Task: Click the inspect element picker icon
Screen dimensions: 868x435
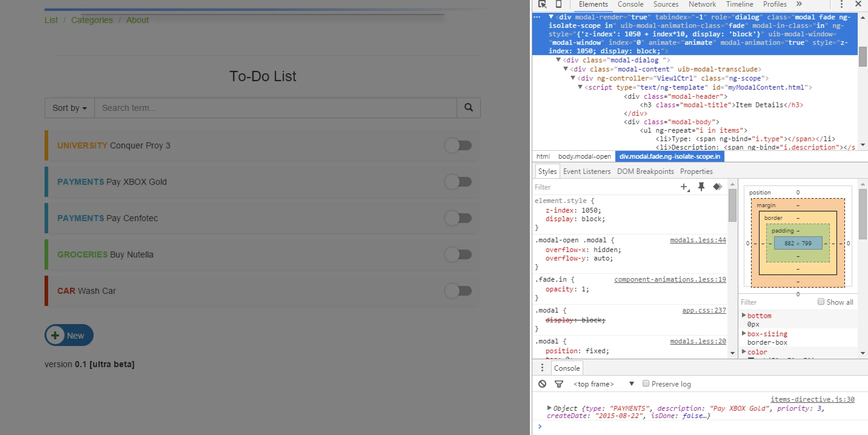Action: 542,4
